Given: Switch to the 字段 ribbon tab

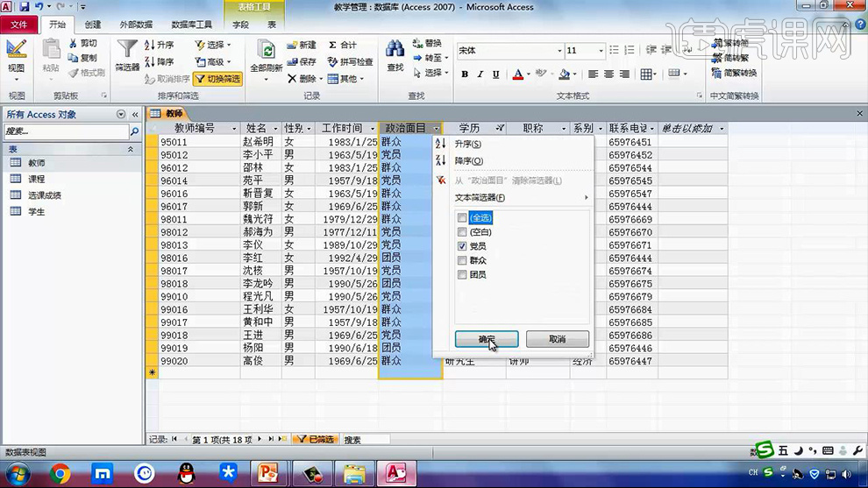Looking at the screenshot, I should (240, 25).
